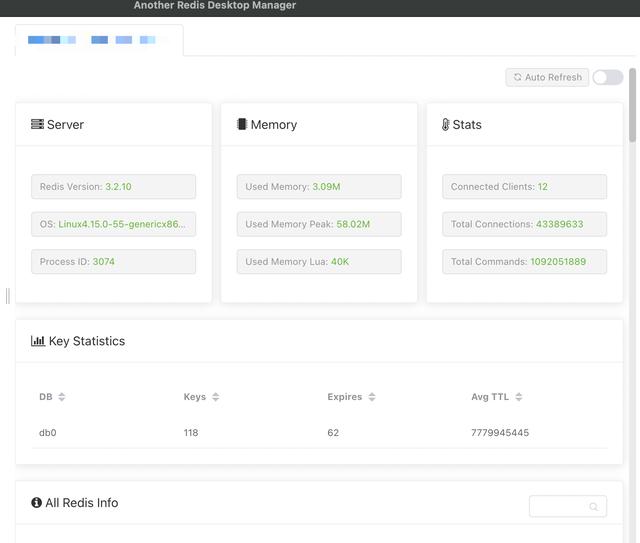Viewport: 640px width, 543px height.
Task: Click the OS Linux4.15.0-55 tag
Action: (x=113, y=224)
